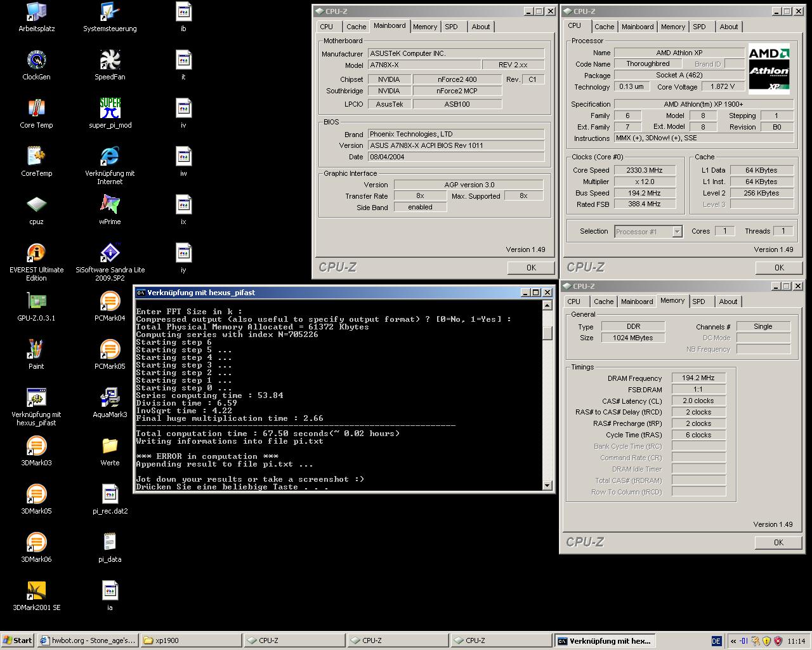812x650 pixels.
Task: Click OK in CPU tab CPU-Z window
Action: pos(779,268)
